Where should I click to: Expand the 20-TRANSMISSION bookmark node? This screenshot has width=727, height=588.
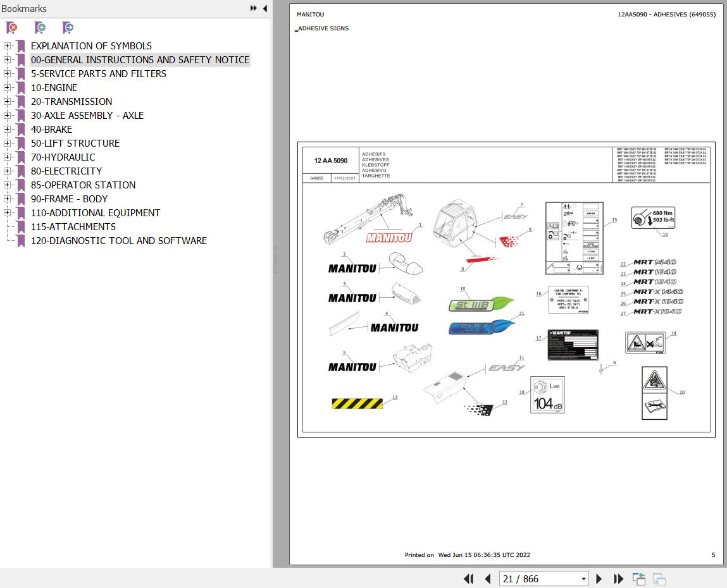tap(7, 101)
